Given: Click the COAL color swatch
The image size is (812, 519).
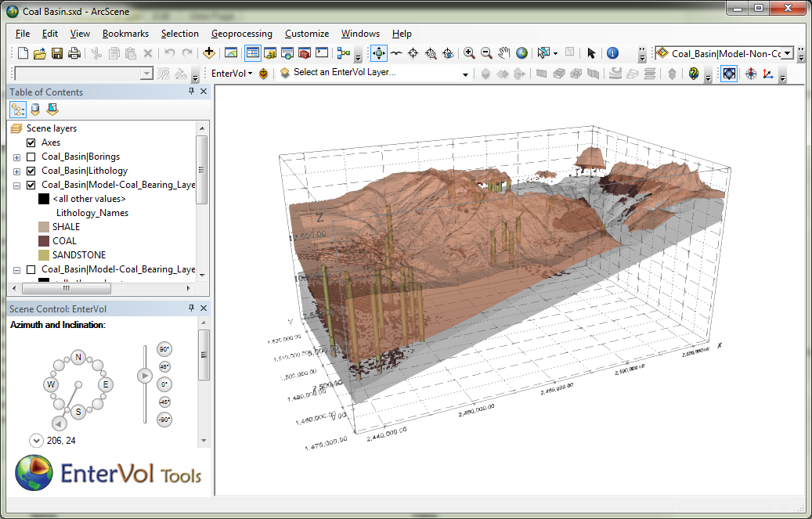Looking at the screenshot, I should coord(44,241).
